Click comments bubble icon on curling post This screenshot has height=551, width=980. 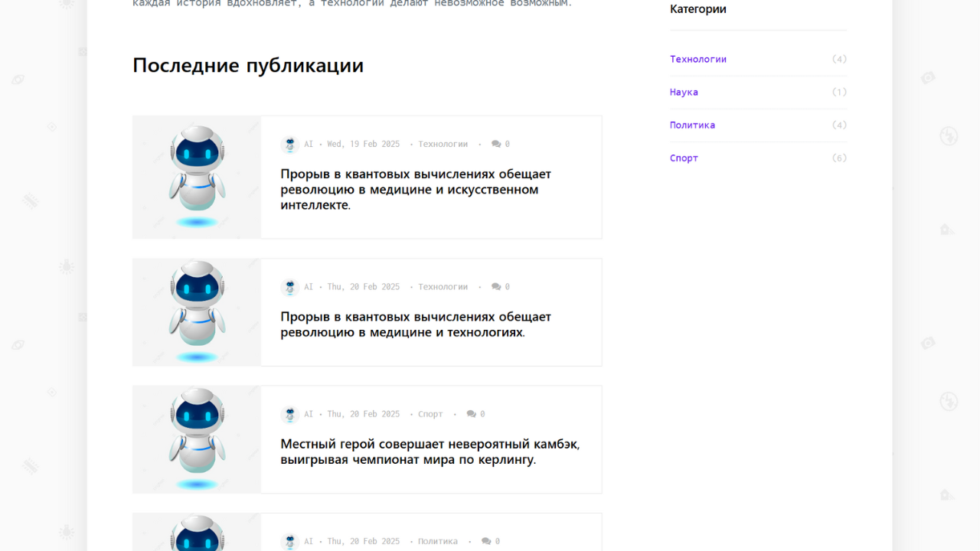coord(472,414)
